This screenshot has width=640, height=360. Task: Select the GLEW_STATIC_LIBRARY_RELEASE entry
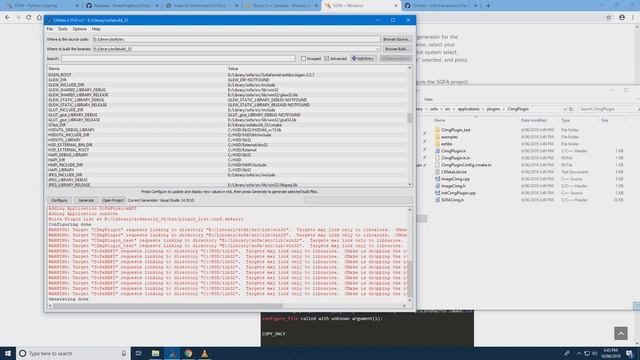77,105
